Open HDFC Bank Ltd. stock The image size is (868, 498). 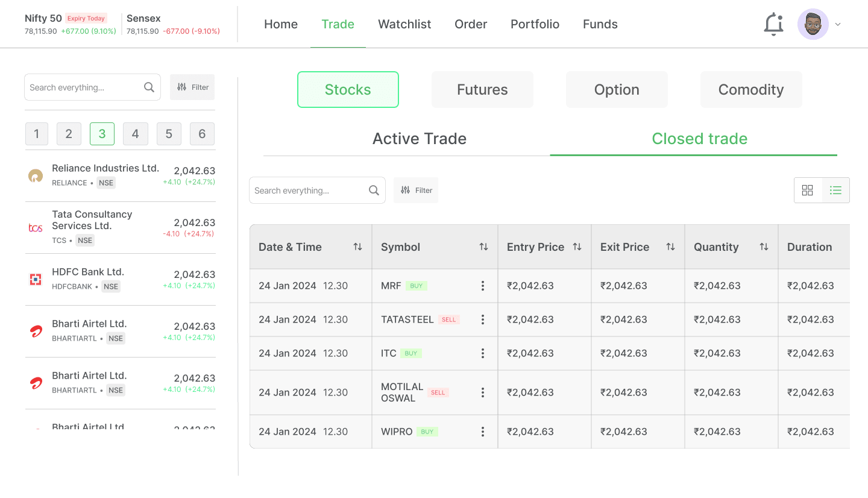click(121, 279)
